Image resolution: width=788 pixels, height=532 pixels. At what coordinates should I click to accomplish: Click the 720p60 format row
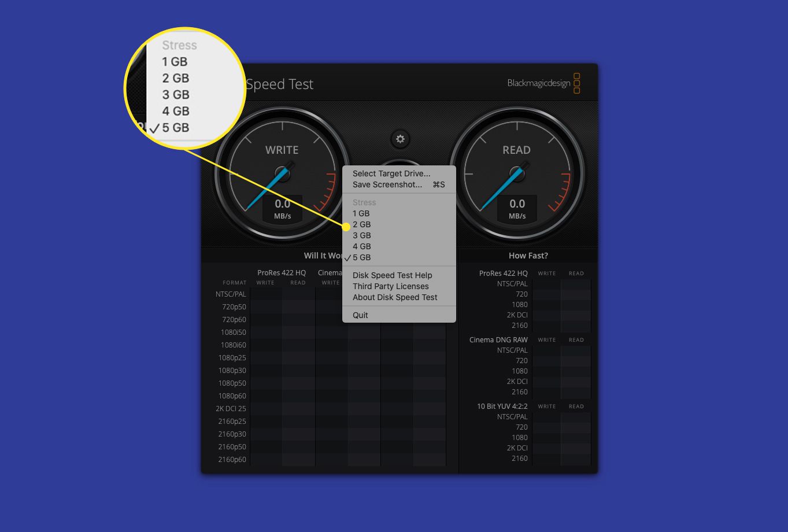[x=234, y=319]
